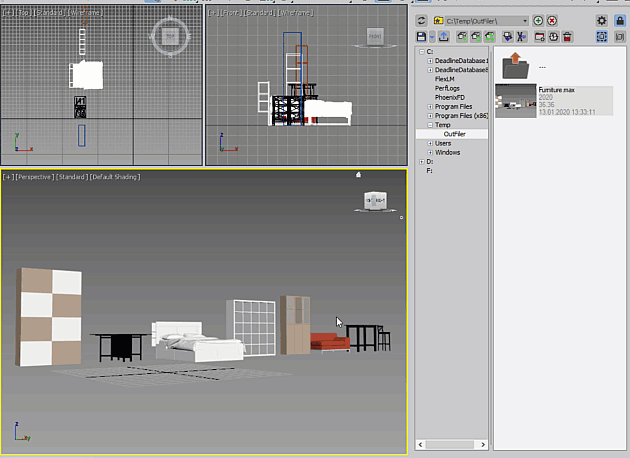Expand the D: drive in the tree
The image size is (630, 458).
point(421,162)
